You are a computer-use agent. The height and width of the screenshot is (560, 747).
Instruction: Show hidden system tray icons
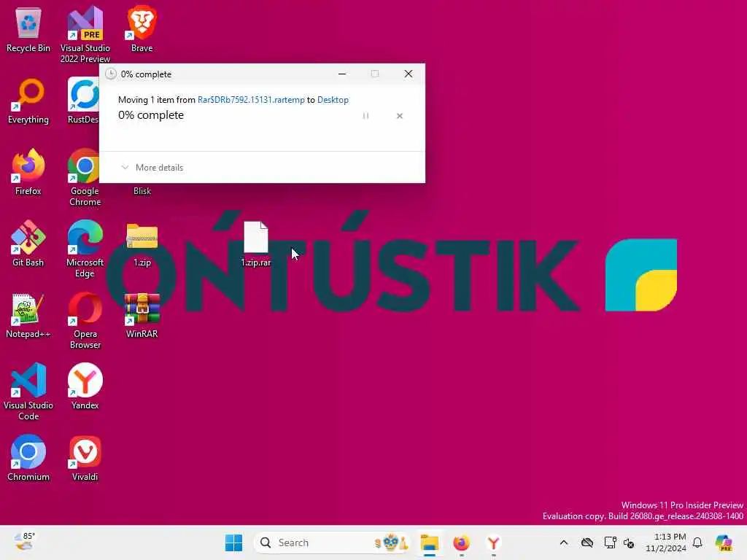[x=564, y=542]
